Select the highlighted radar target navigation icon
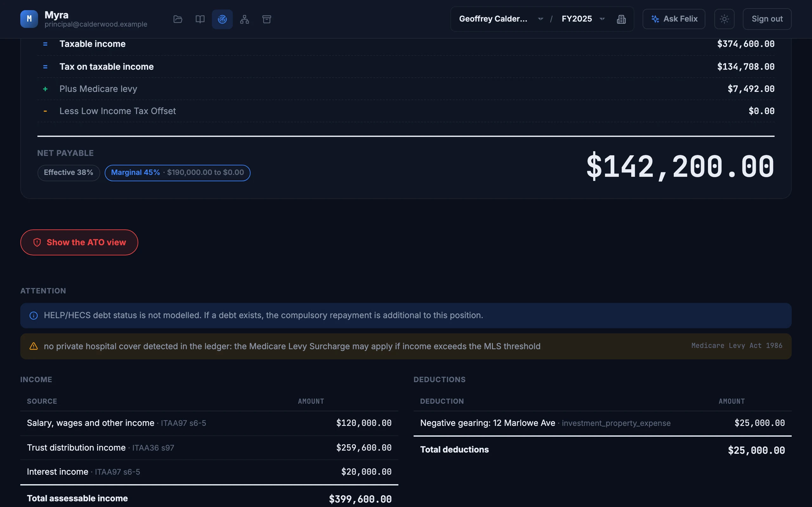The height and width of the screenshot is (507, 812). tap(222, 19)
